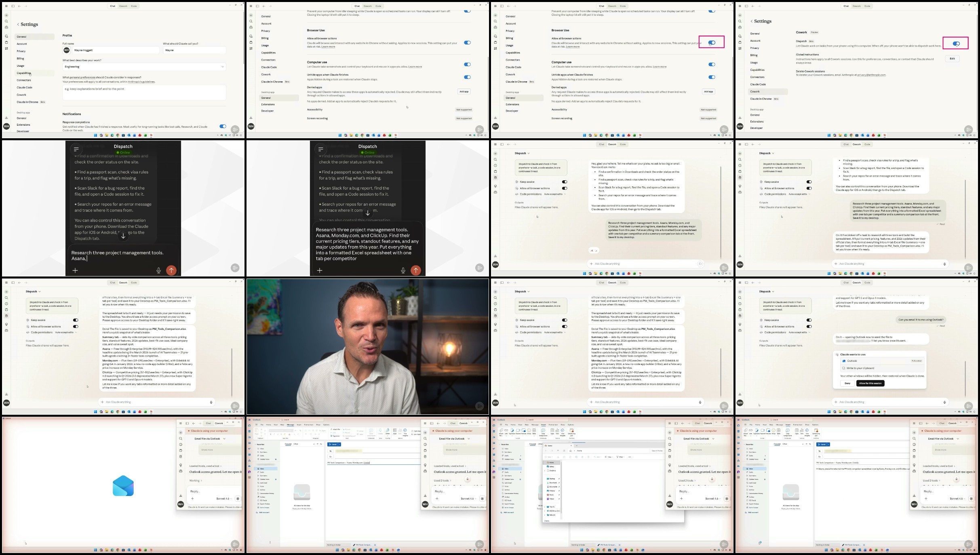This screenshot has width=980, height=555.
Task: Tap the plus icon under the Excel spreadsheet draft
Action: 320,270
